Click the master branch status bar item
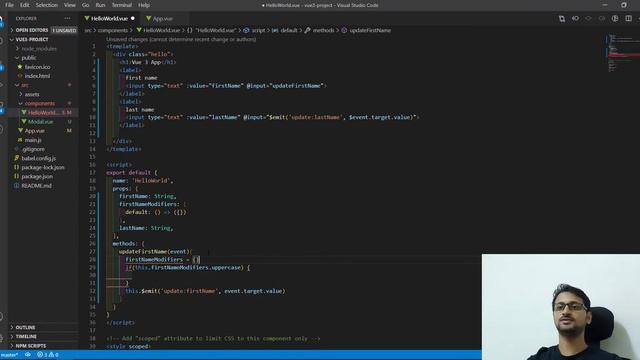 tap(9, 355)
